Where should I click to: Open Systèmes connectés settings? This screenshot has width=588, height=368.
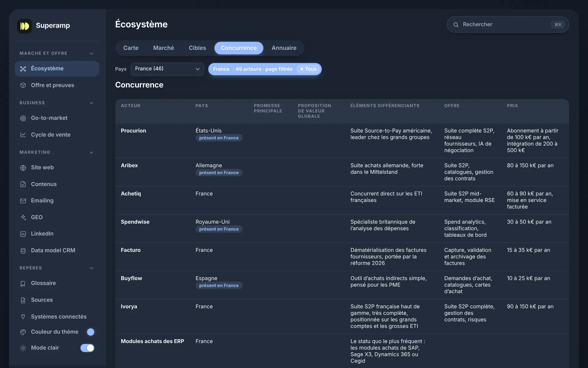point(57,316)
